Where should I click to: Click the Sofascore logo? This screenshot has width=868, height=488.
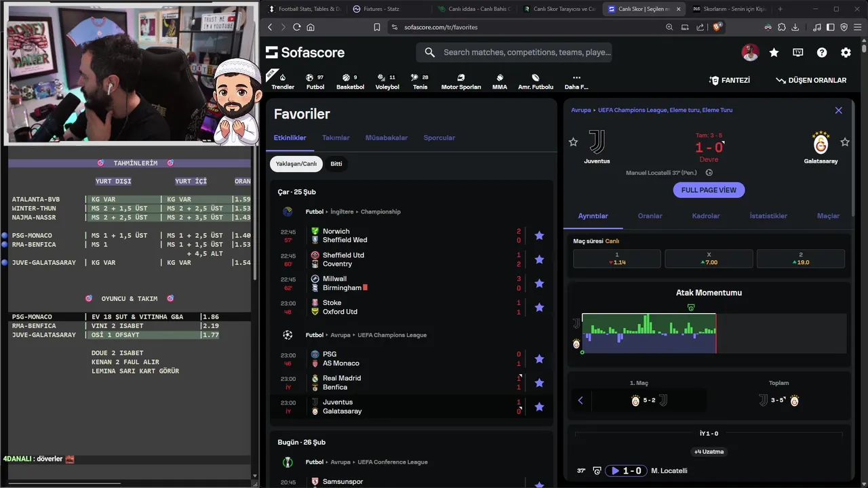tap(304, 52)
